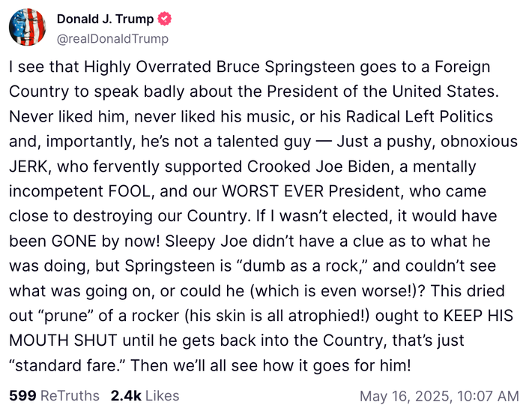
Task: Open the Donald J. Trump display name
Action: pos(105,19)
